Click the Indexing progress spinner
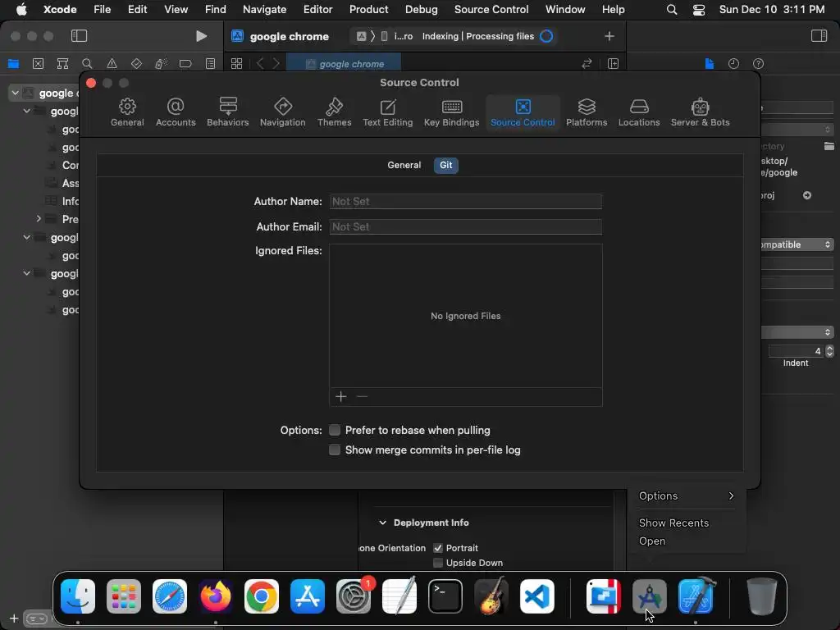 coord(546,36)
